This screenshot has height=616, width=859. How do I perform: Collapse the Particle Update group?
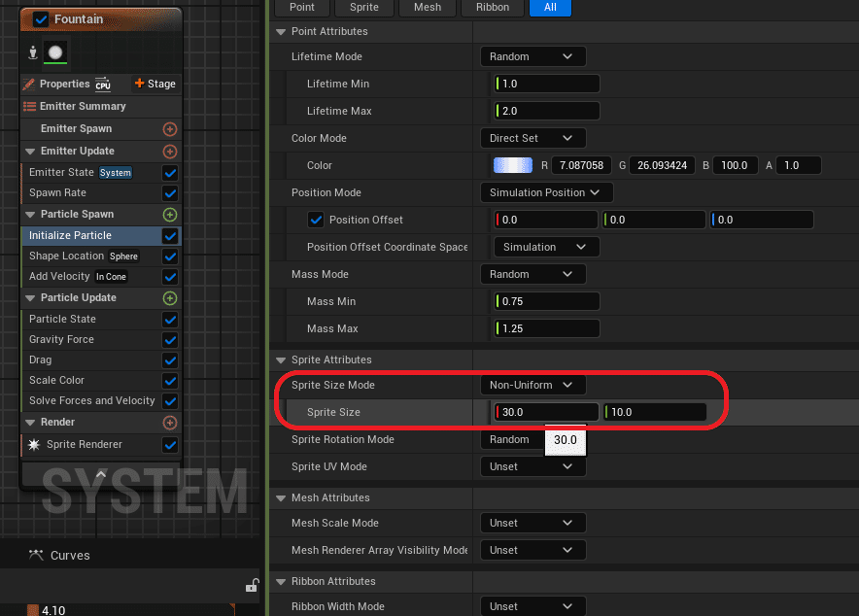pos(30,298)
